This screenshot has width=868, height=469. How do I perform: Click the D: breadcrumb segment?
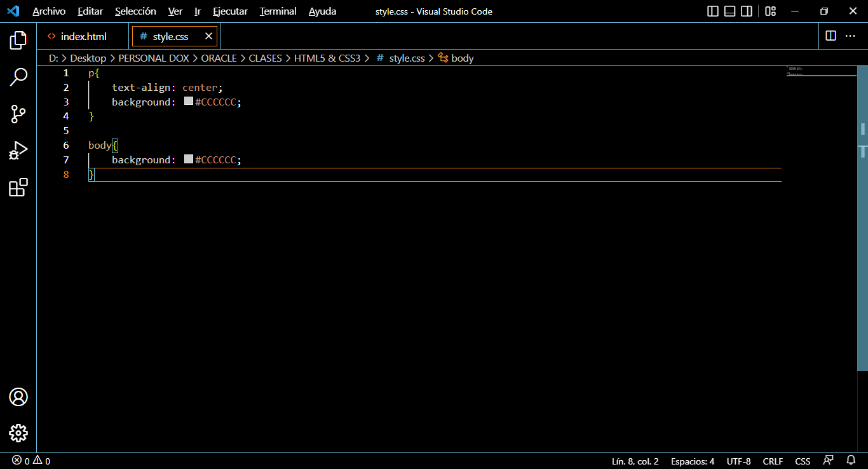53,58
